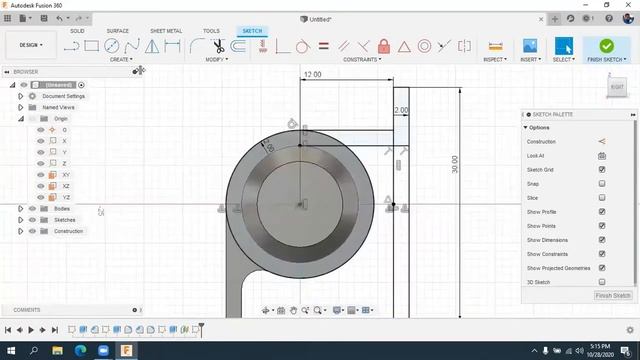This screenshot has width=640, height=360.
Task: Collapse the Sketch Palette Options section
Action: [x=525, y=128]
